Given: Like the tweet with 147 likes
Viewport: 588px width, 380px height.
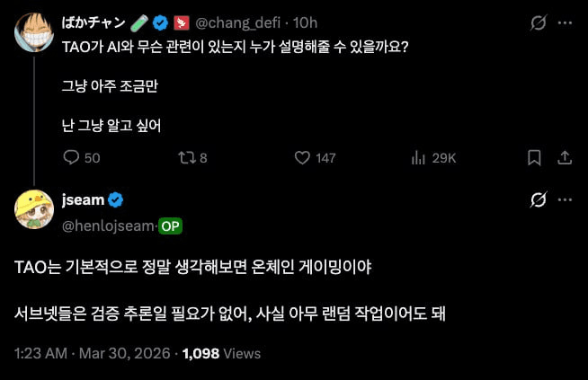Looking at the screenshot, I should point(303,157).
